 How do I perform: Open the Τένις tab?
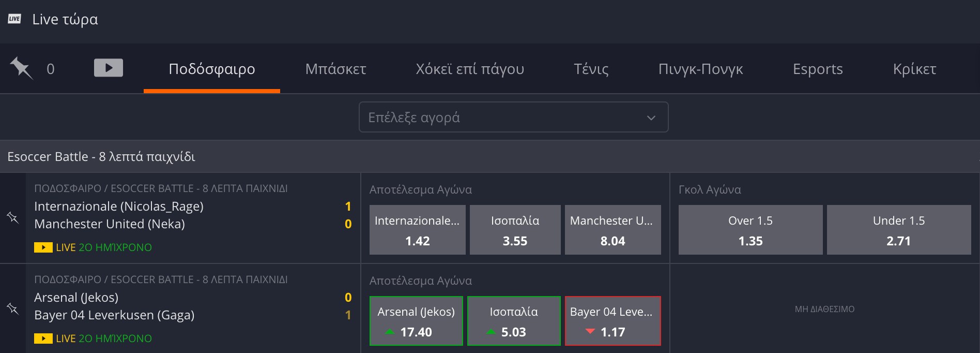click(591, 69)
